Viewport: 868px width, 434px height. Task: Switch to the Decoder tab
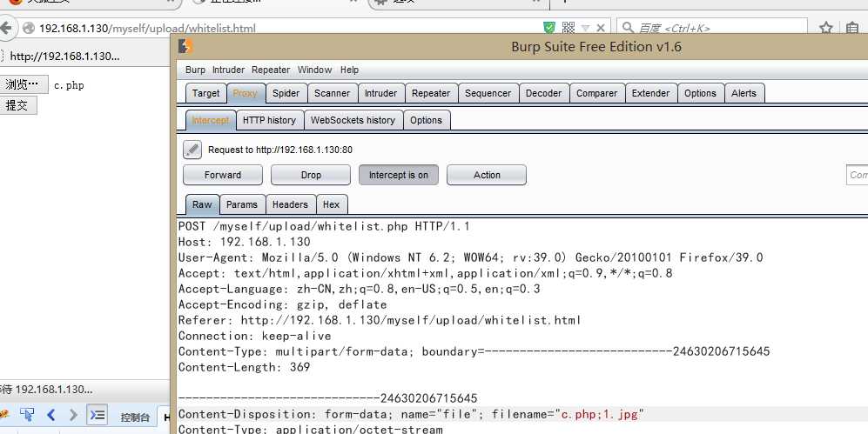coord(543,93)
